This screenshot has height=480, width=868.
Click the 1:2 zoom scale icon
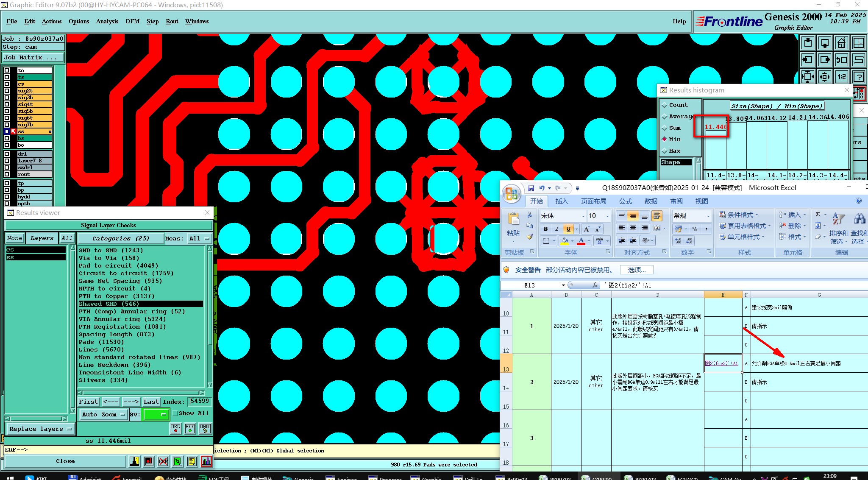tap(841, 77)
